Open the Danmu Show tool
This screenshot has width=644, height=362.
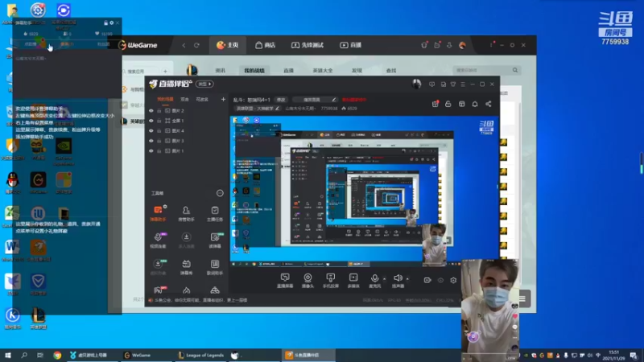[186, 267]
